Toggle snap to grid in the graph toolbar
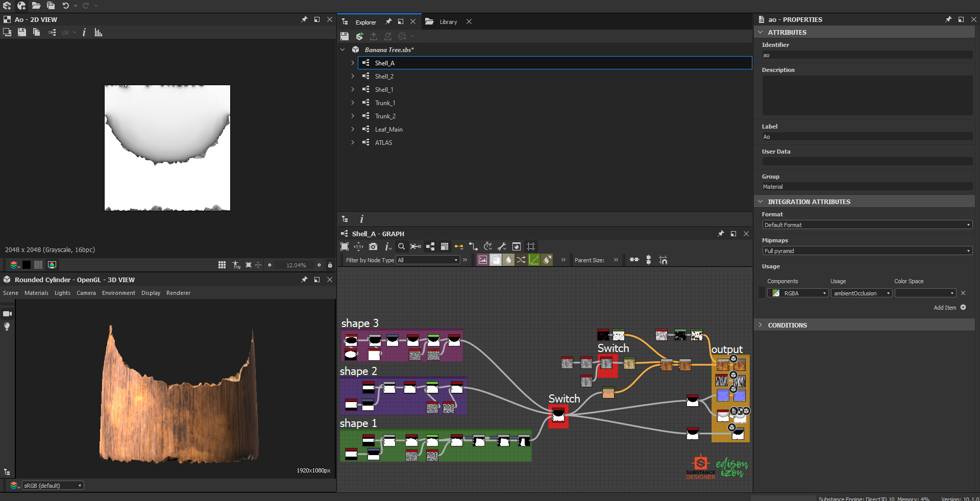This screenshot has height=501, width=980. click(531, 246)
